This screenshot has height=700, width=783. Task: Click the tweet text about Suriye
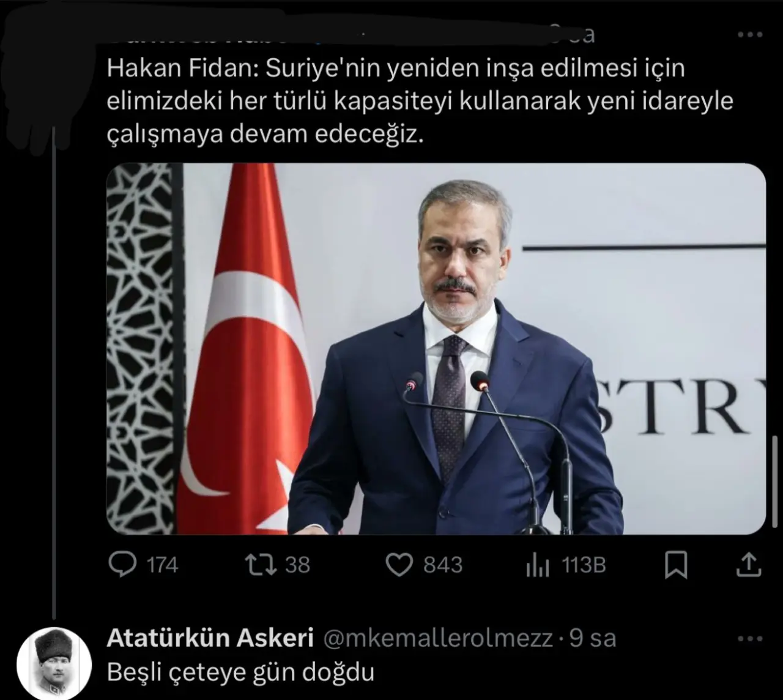click(420, 102)
